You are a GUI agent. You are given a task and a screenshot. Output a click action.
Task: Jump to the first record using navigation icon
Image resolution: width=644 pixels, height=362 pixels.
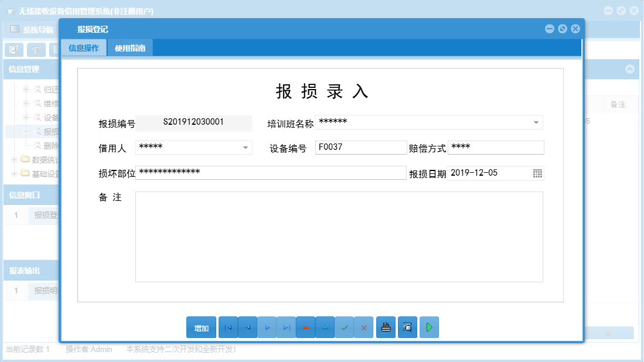pos(228,327)
